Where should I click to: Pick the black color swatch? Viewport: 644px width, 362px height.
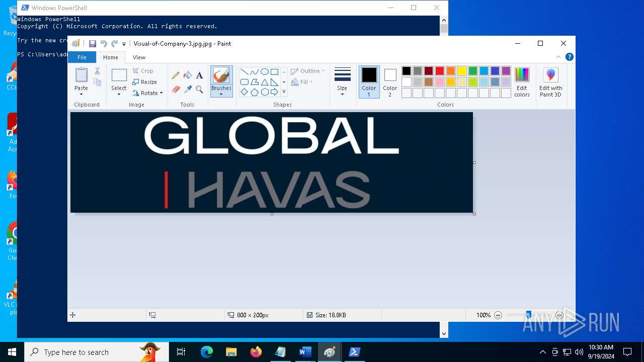coord(407,71)
